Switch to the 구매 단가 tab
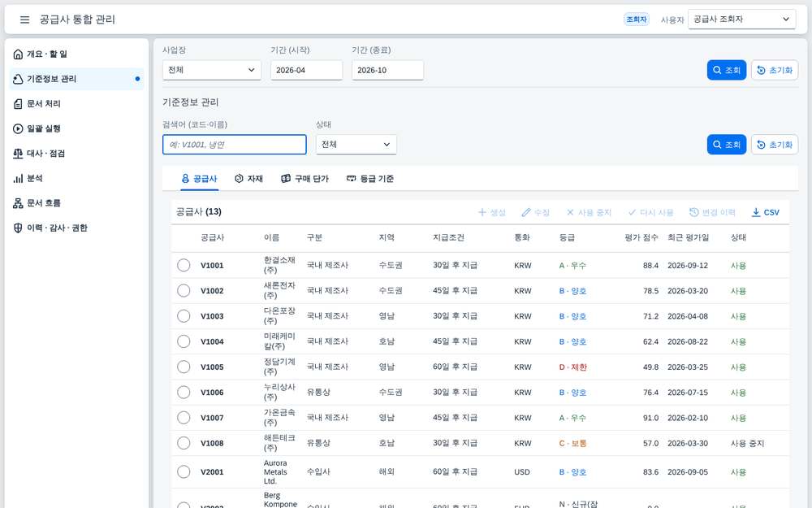The width and height of the screenshot is (812, 508). pyautogui.click(x=305, y=179)
